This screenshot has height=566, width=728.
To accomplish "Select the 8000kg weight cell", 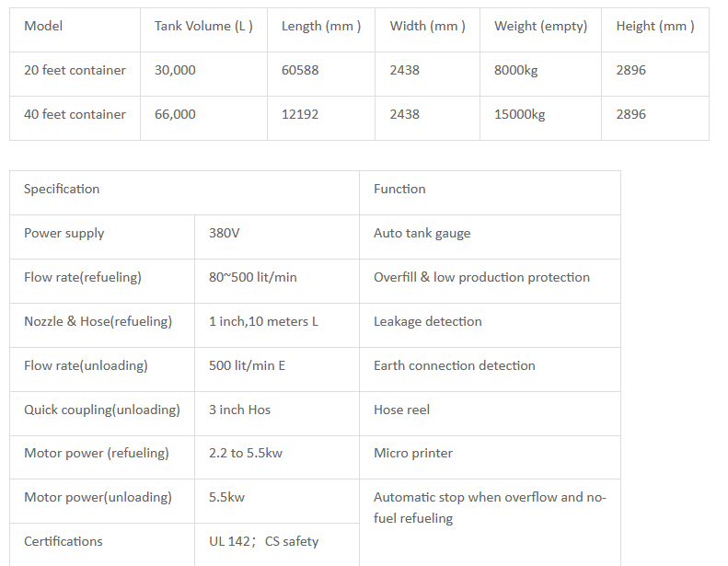I will (515, 70).
